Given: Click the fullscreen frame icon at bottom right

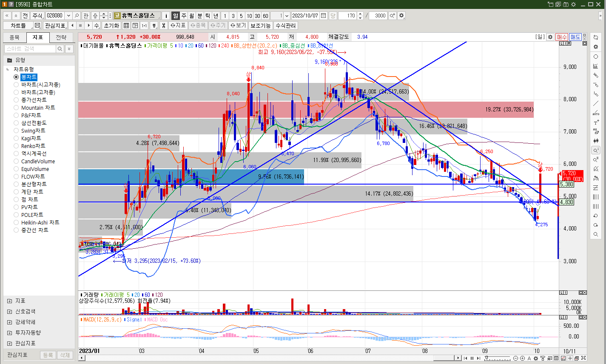Looking at the screenshot, I should [583, 358].
